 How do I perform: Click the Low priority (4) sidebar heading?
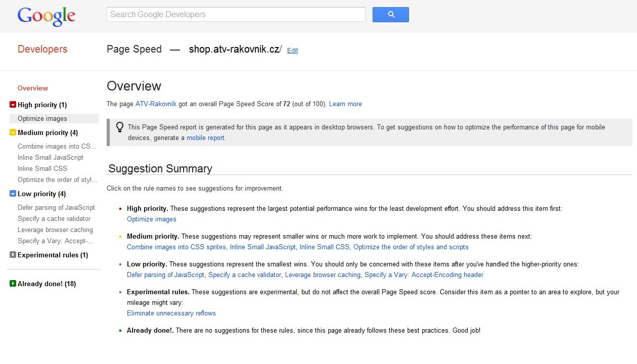(x=41, y=194)
